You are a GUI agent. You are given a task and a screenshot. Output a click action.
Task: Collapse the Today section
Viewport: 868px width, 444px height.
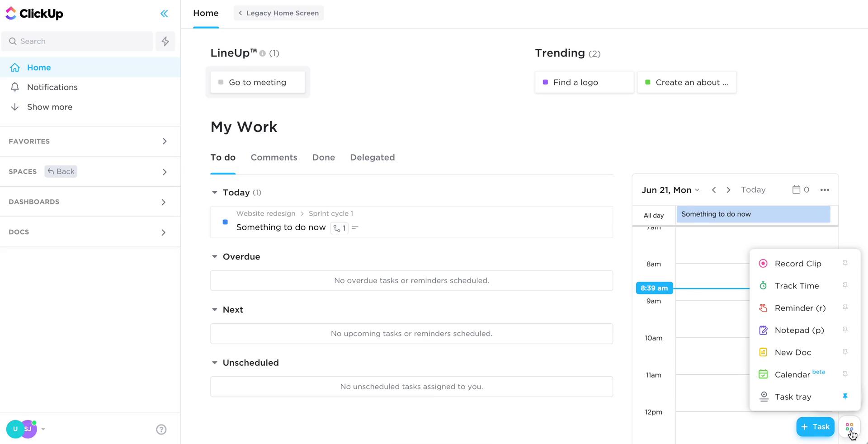tap(214, 193)
